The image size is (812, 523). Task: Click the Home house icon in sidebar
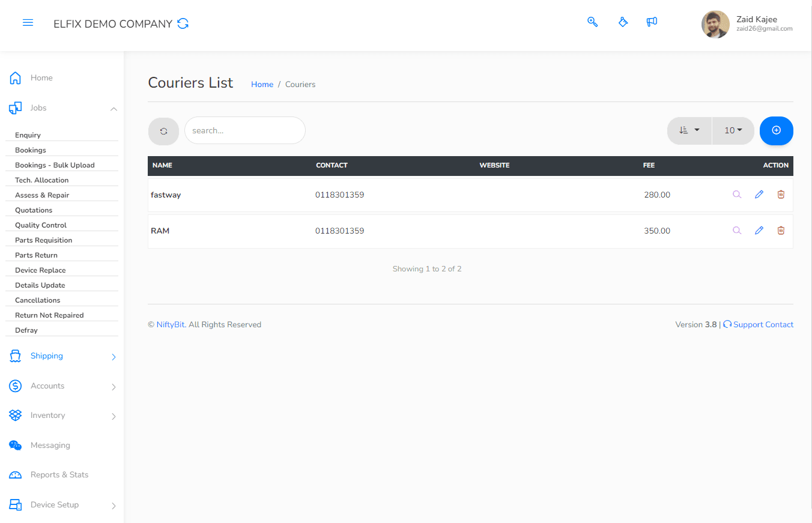(x=16, y=78)
